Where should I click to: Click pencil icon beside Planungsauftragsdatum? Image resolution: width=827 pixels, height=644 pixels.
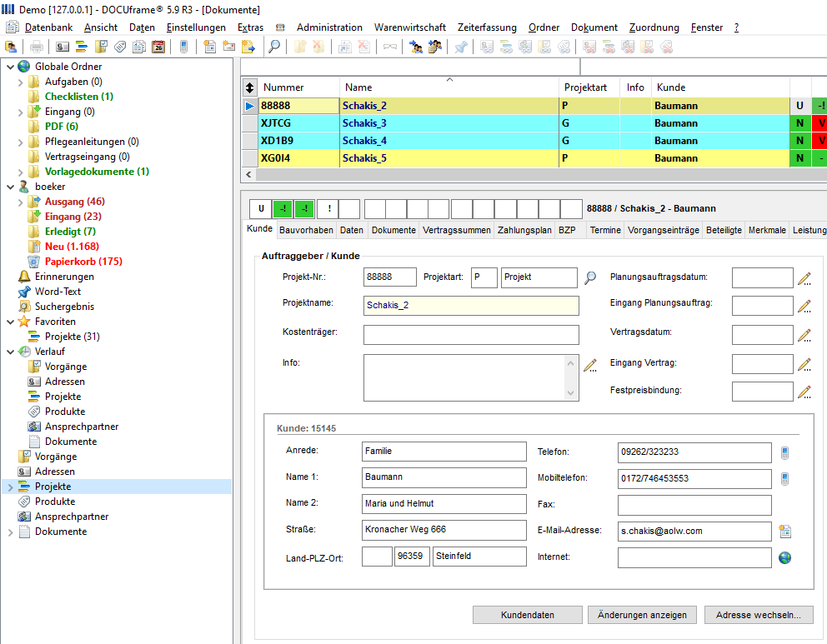point(804,279)
